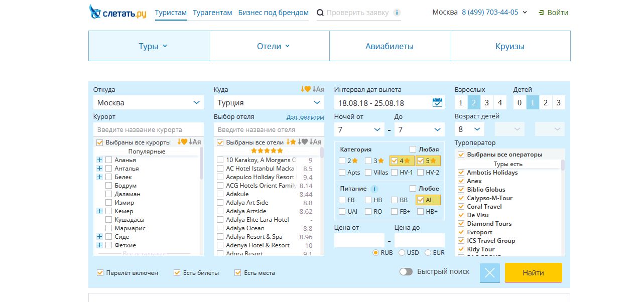This screenshot has height=302, width=644.
Task: Click popularity sort heart icon for resorts
Action: [x=182, y=142]
